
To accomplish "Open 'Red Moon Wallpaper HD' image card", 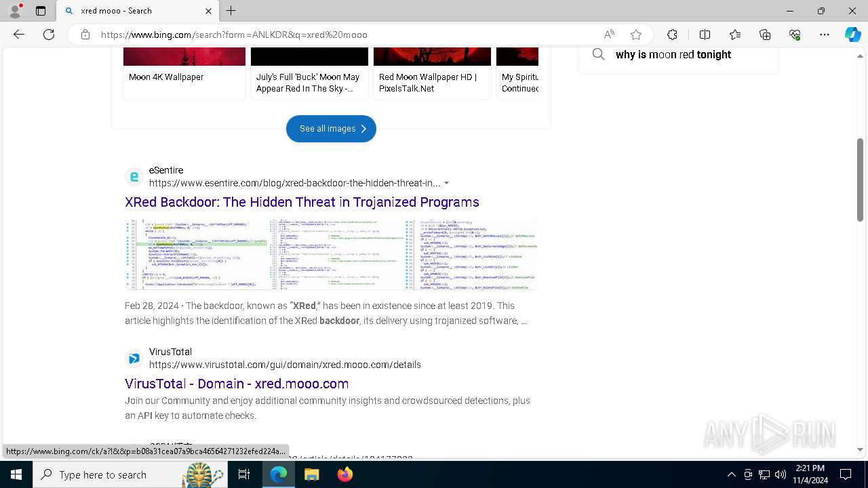I will [432, 74].
